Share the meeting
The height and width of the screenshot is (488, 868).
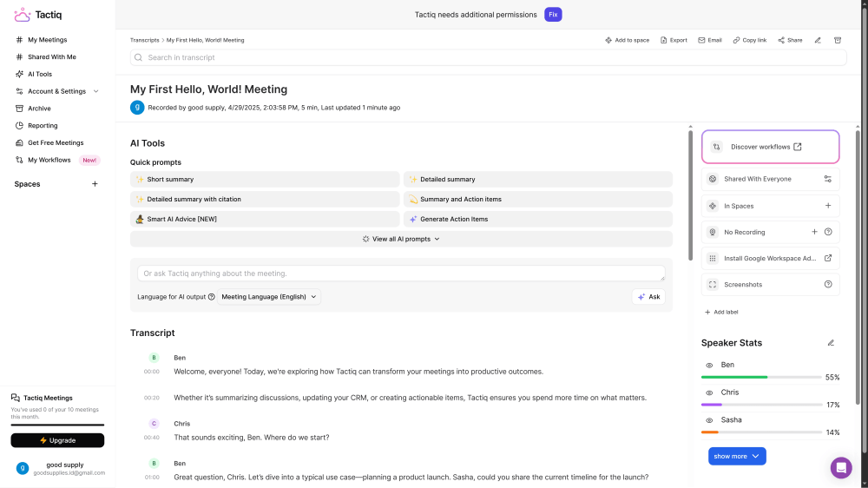click(x=790, y=40)
